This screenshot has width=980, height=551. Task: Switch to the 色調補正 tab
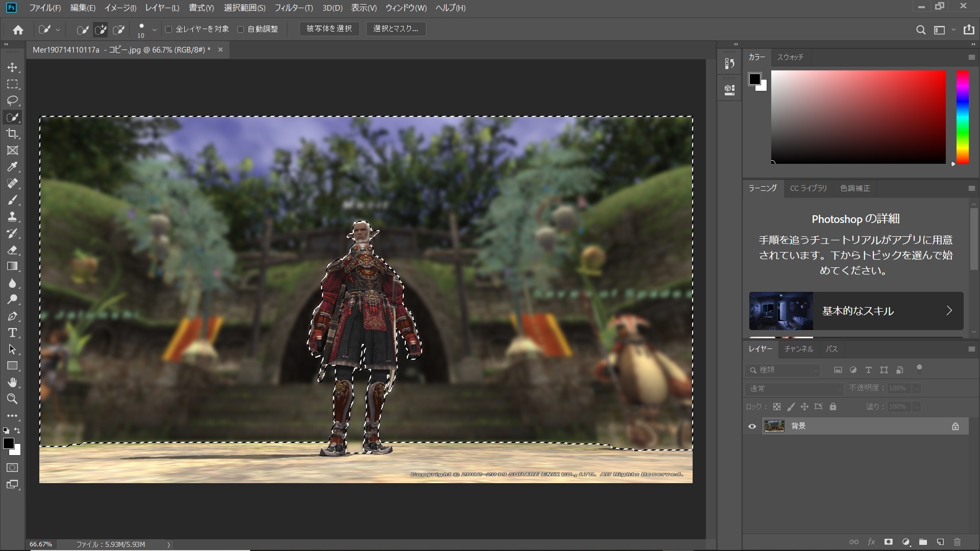(x=855, y=188)
